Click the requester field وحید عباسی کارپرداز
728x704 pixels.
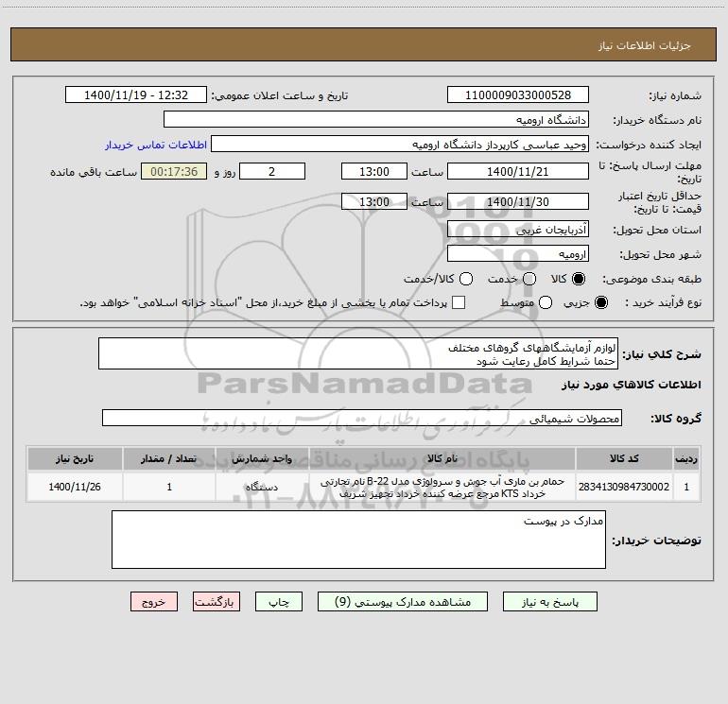tap(400, 145)
